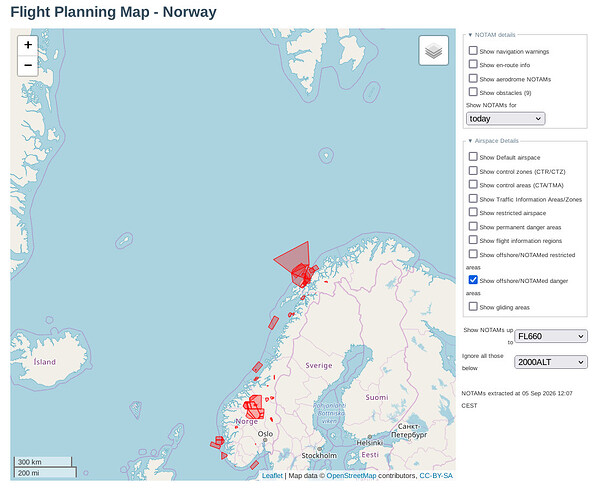Image resolution: width=599 pixels, height=500 pixels.
Task: Open the Show NOTAMs for 'today' dropdown
Action: (505, 119)
